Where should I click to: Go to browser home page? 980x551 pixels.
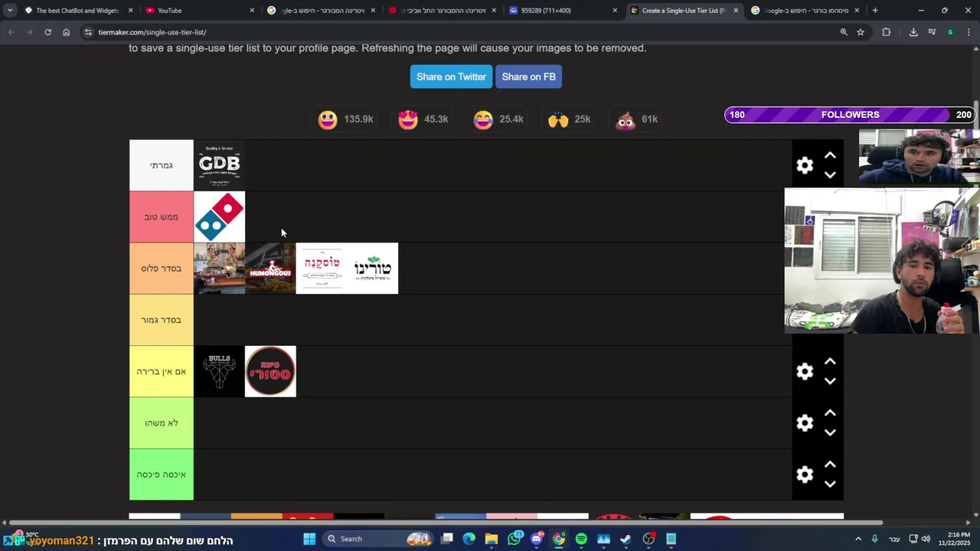click(66, 32)
